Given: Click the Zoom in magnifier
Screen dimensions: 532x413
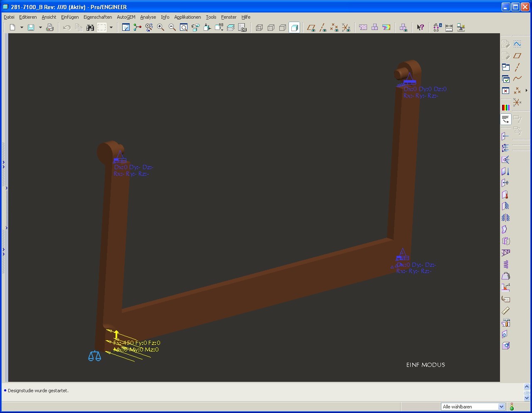Looking at the screenshot, I should (161, 27).
